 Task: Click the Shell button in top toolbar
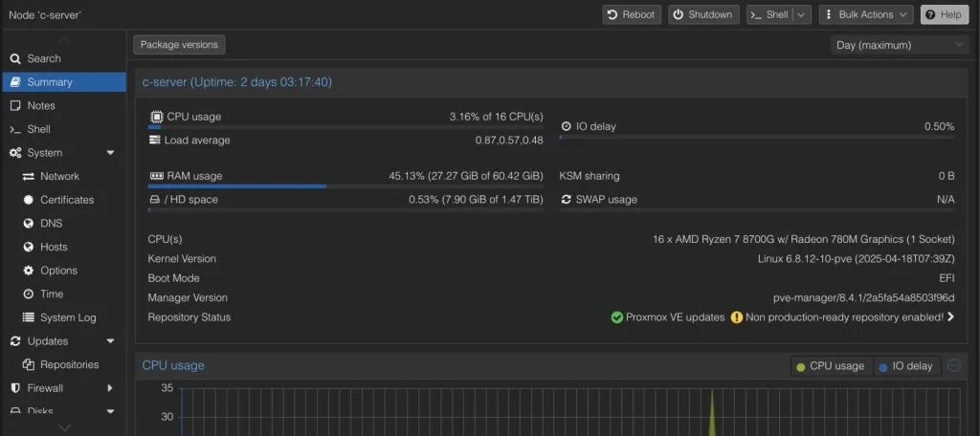tap(770, 15)
